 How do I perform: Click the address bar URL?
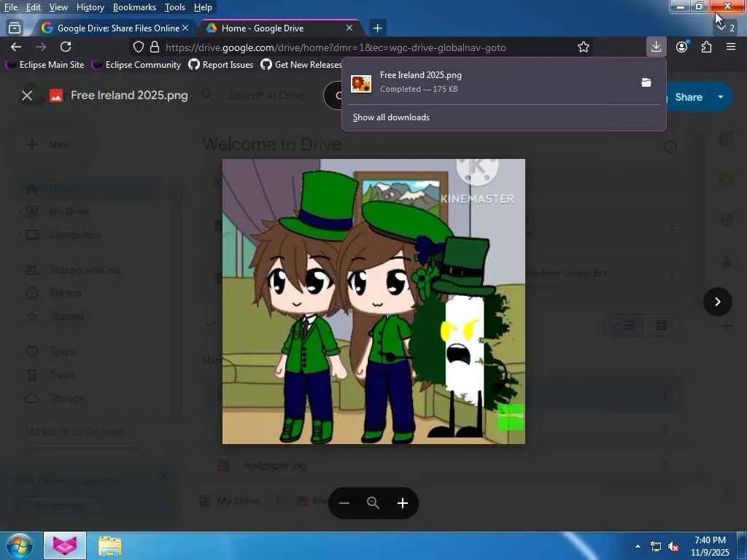point(336,47)
